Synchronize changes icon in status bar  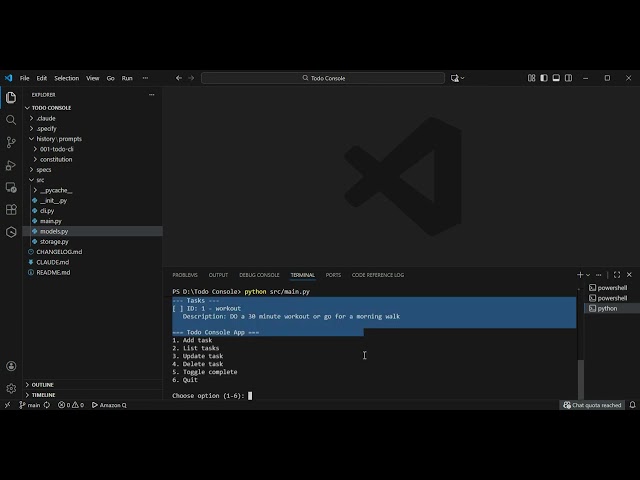(x=47, y=405)
